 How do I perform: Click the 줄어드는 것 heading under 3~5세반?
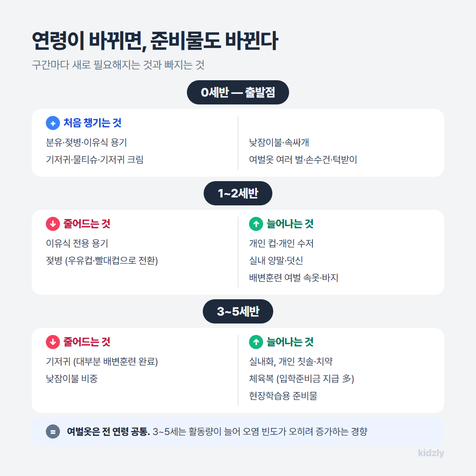87,342
